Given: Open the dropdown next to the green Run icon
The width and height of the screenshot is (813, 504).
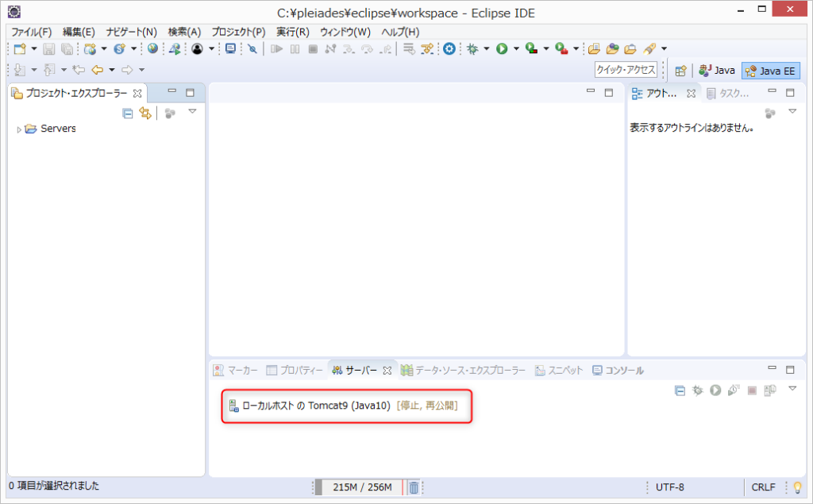Looking at the screenshot, I should [516, 48].
